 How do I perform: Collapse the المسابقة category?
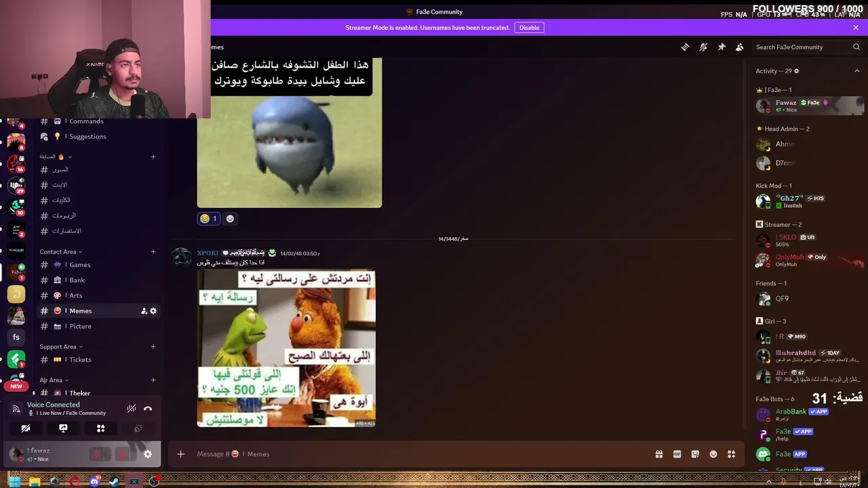pyautogui.click(x=56, y=157)
